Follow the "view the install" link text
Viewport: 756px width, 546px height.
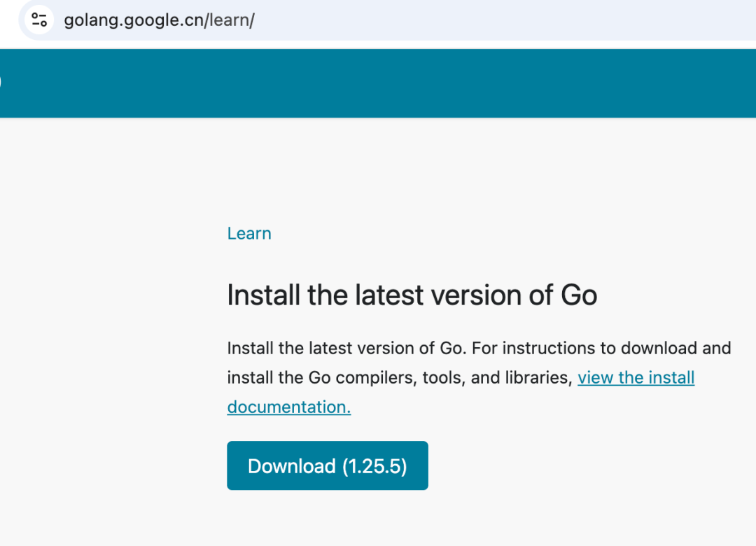coord(636,378)
